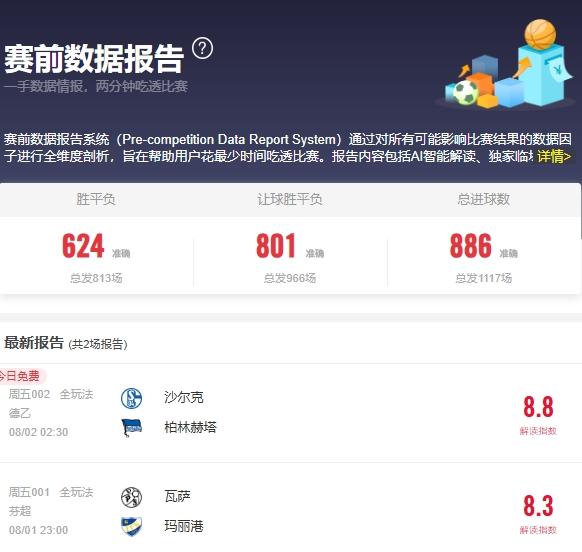Open the 柏林赫塔 team name
This screenshot has width=582, height=552.
(190, 427)
